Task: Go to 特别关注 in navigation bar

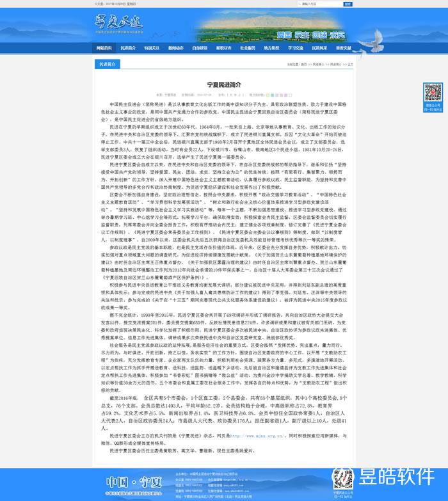Action: (152, 48)
